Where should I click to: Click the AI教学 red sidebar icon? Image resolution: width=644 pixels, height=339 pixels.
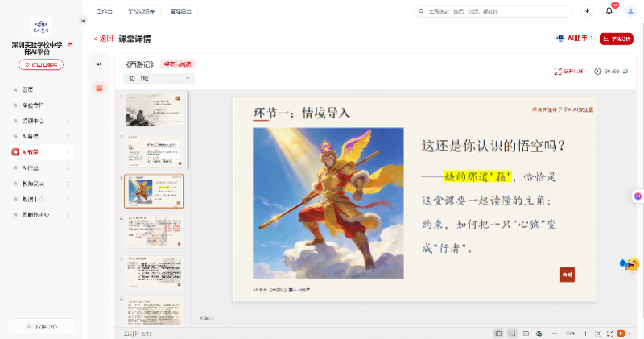click(15, 152)
